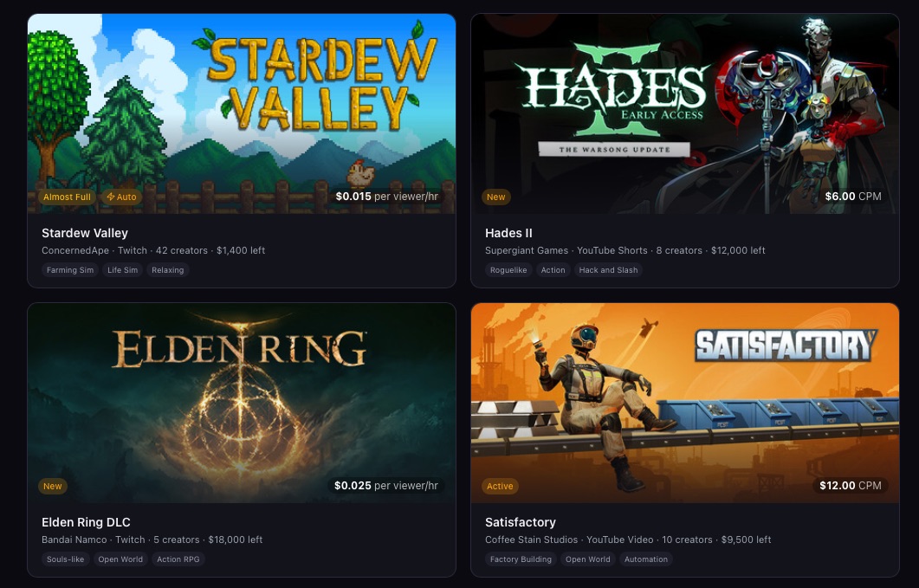Select the Factory Building tag
Image resolution: width=919 pixels, height=588 pixels.
point(521,559)
